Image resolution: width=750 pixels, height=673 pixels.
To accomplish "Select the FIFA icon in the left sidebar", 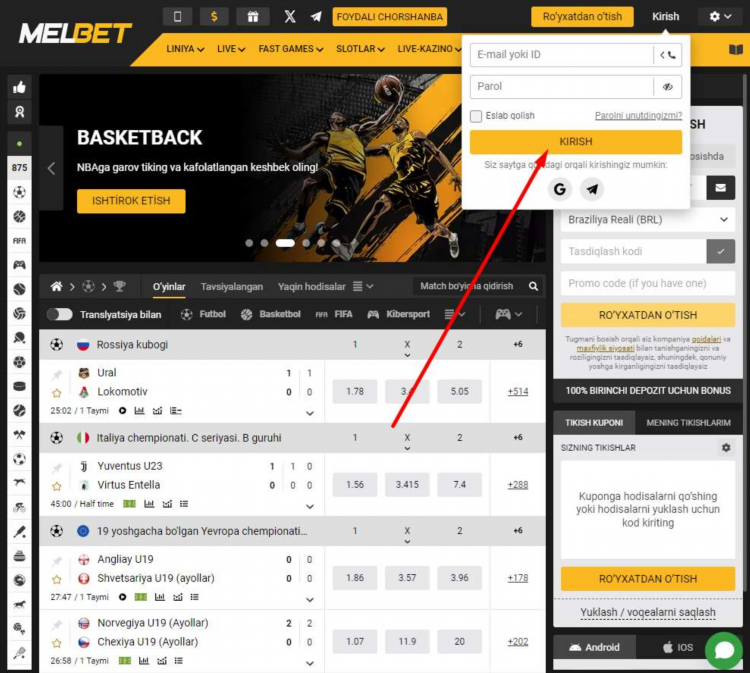I will coord(20,241).
